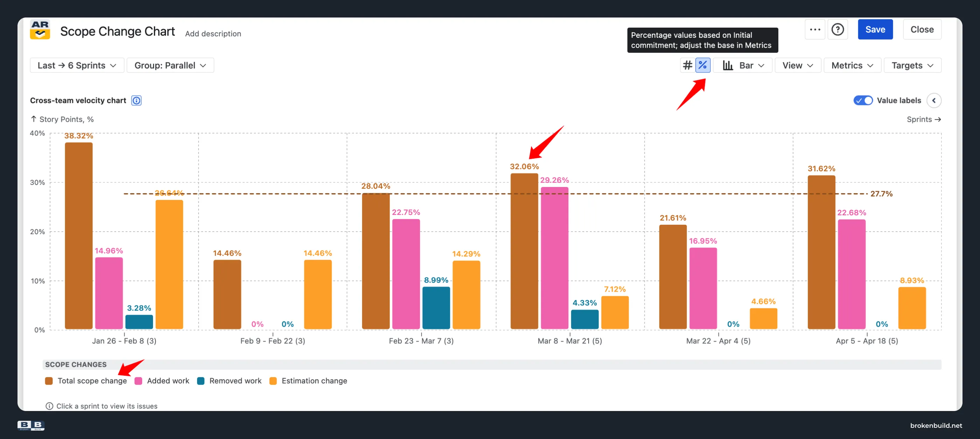Click the Mar 22 - Apr 4 (5) sprint label
Viewport: 980px width, 439px height.
(x=718, y=341)
